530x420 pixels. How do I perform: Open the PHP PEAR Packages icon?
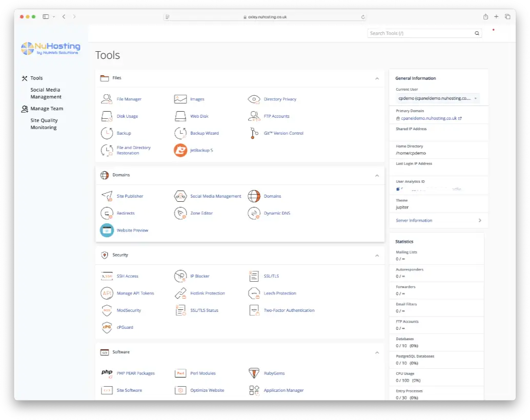(x=107, y=373)
